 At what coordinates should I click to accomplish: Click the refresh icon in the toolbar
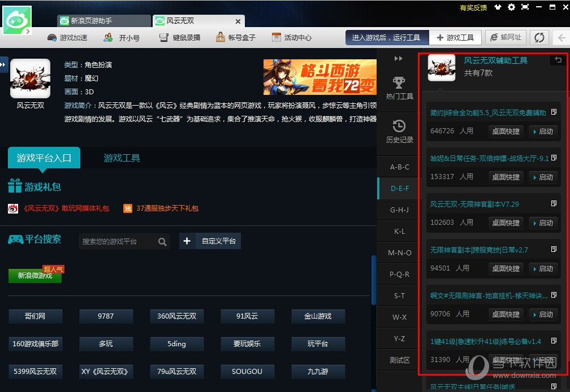[538, 38]
